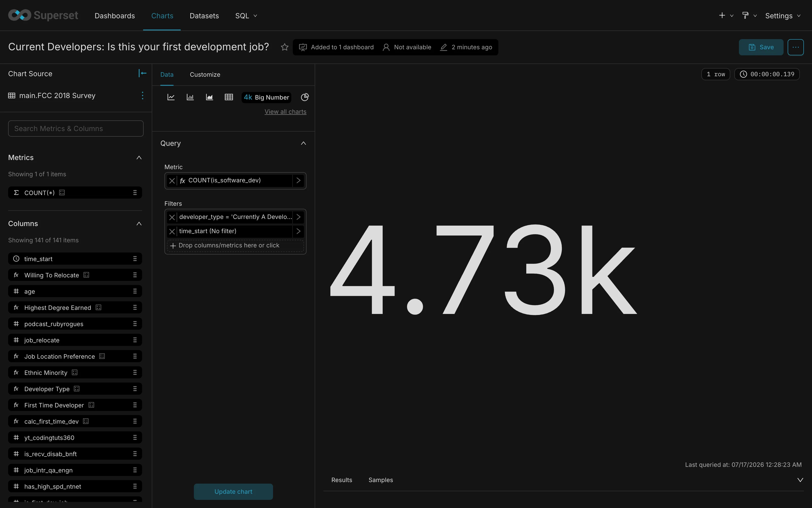Screen dimensions: 812x508
Task: Select the calc_first_time_dev column
Action: [x=75, y=421]
